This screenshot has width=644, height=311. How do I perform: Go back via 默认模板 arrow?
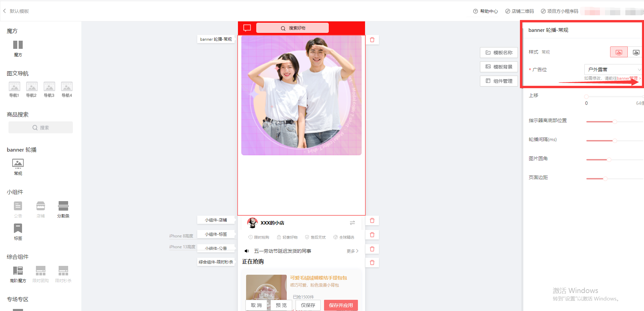click(x=5, y=11)
